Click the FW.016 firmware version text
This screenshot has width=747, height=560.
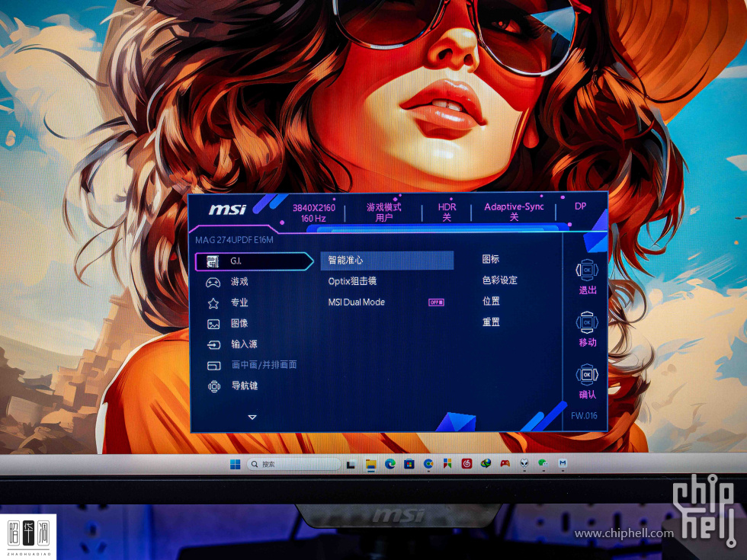point(584,416)
